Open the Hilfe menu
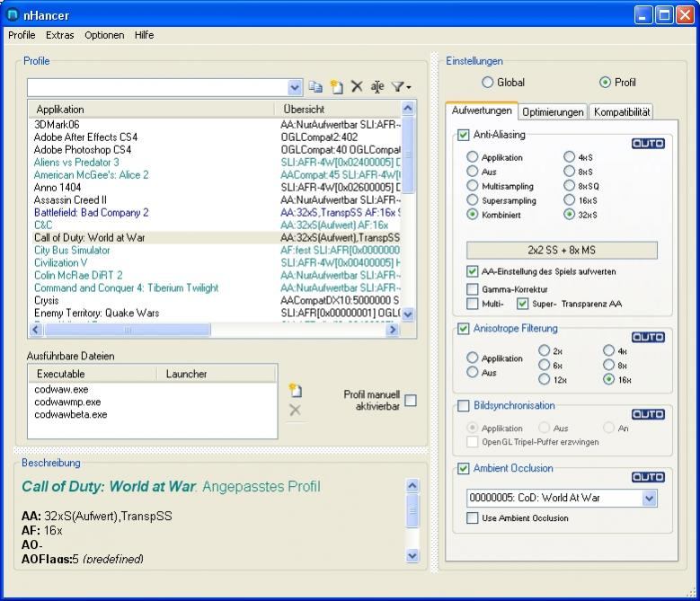This screenshot has height=601, width=700. coord(144,35)
